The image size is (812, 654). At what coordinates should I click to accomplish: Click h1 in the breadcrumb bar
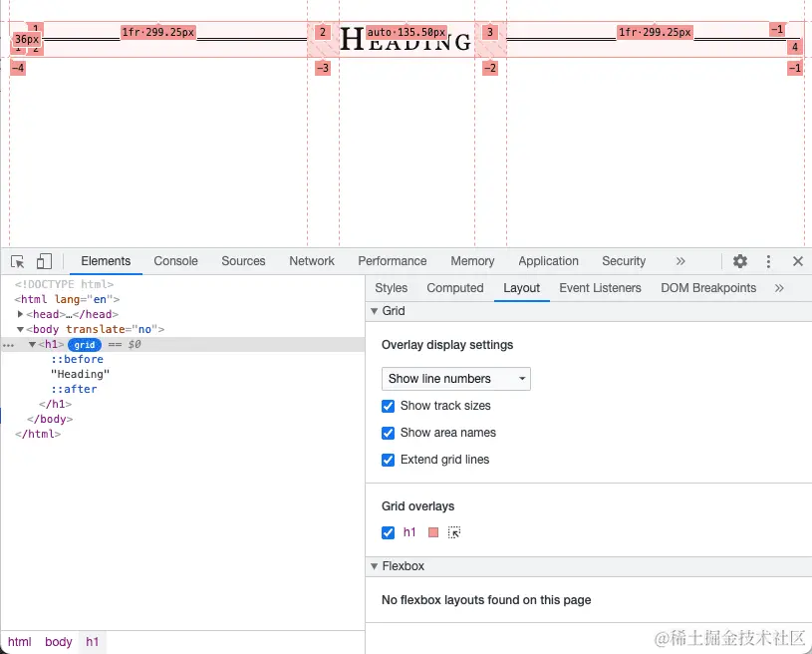[93, 642]
